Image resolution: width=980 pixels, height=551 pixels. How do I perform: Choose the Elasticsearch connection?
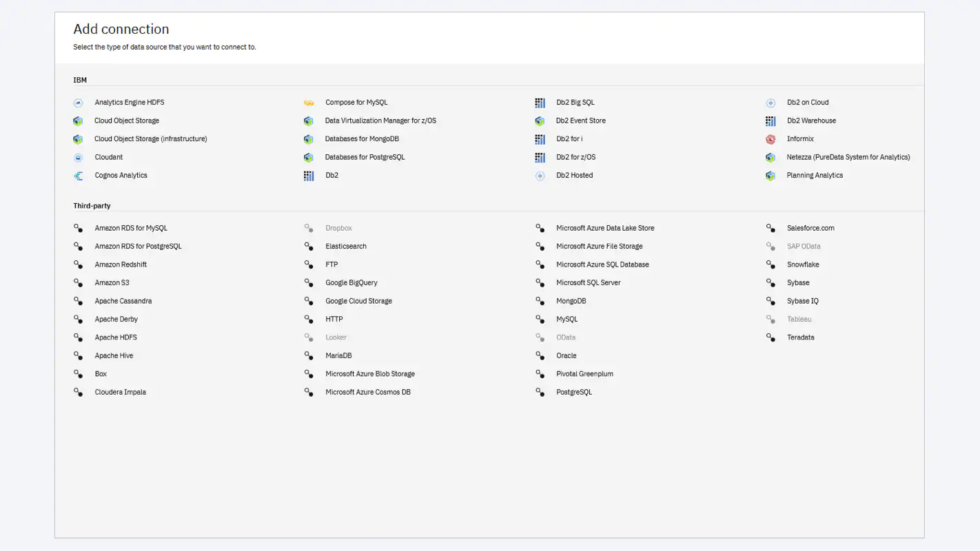tap(345, 246)
